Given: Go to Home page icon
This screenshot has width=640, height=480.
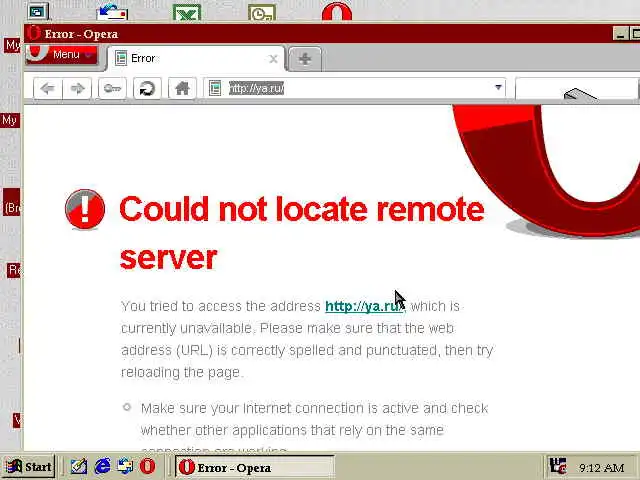Looking at the screenshot, I should coord(182,88).
